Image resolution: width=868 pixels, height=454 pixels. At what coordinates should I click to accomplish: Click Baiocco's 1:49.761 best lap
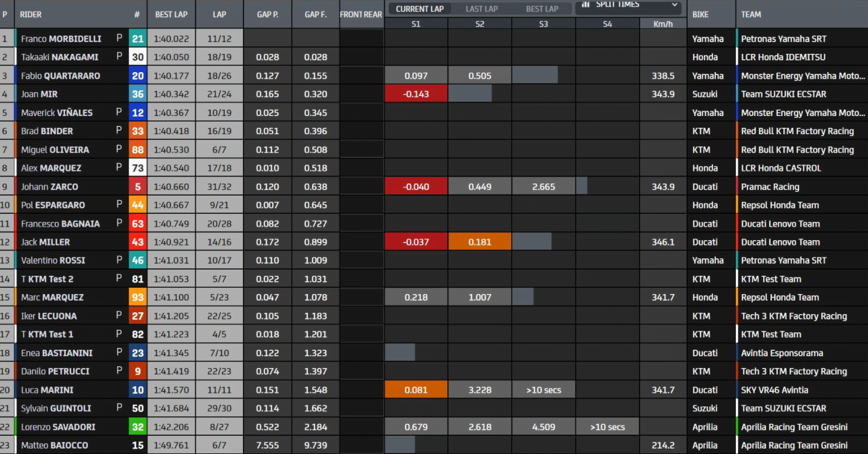pos(171,445)
